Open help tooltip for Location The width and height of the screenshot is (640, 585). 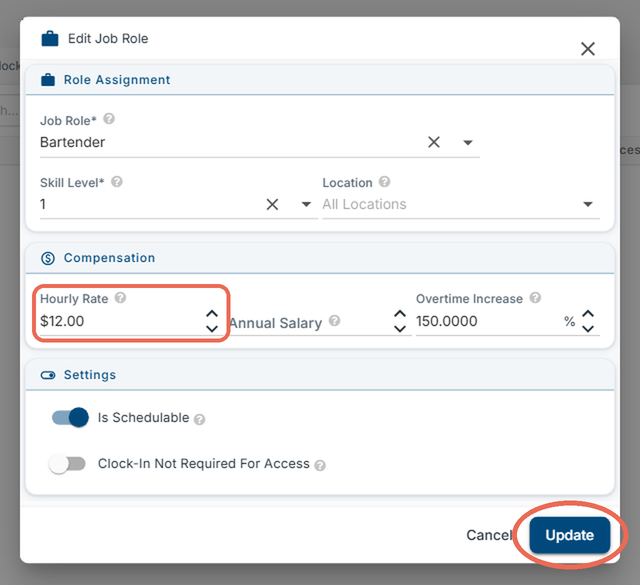tap(384, 181)
